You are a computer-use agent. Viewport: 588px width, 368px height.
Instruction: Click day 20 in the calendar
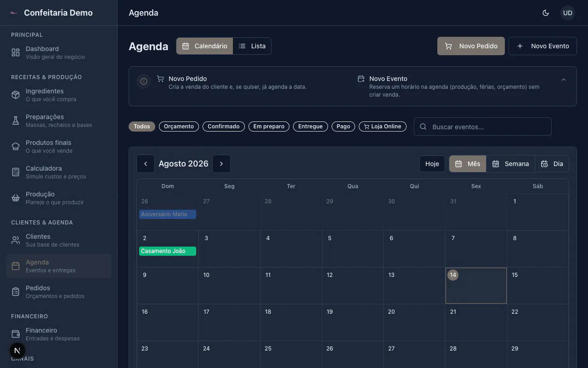414,322
